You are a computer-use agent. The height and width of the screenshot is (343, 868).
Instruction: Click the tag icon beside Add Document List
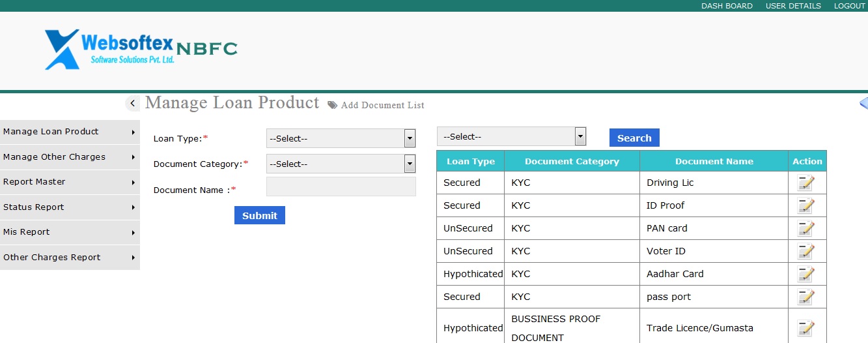point(332,105)
